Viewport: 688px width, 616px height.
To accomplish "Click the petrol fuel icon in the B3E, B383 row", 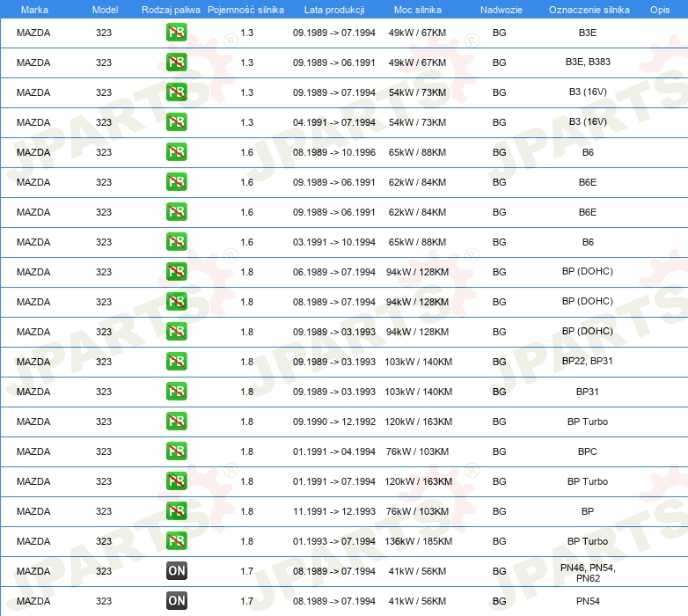I will (176, 62).
